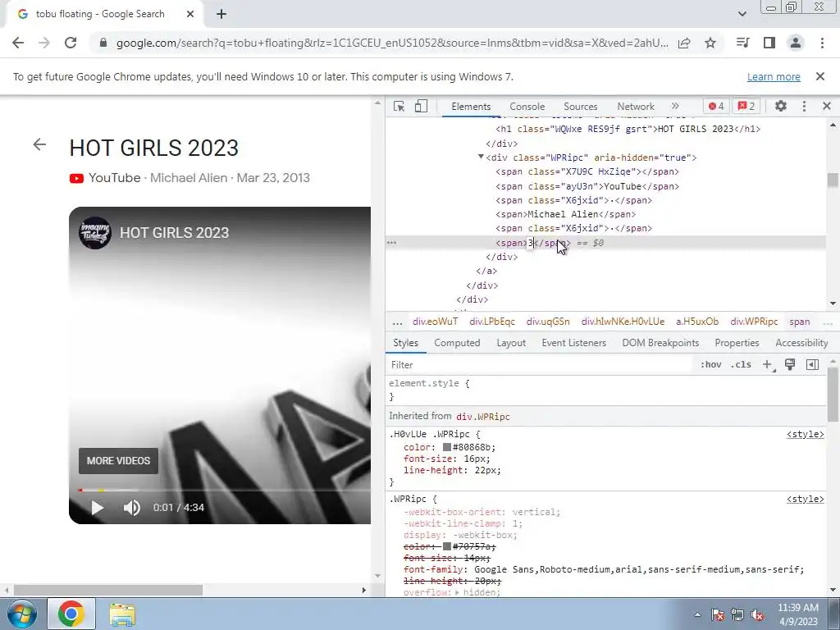Viewport: 840px width, 630px height.
Task: Open DevTools settings gear
Action: (781, 106)
